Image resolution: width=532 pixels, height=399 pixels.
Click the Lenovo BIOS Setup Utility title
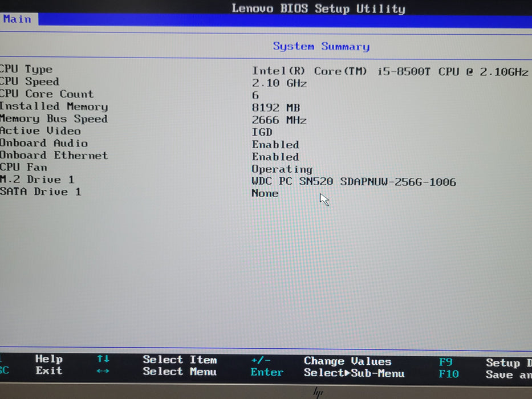(x=319, y=9)
